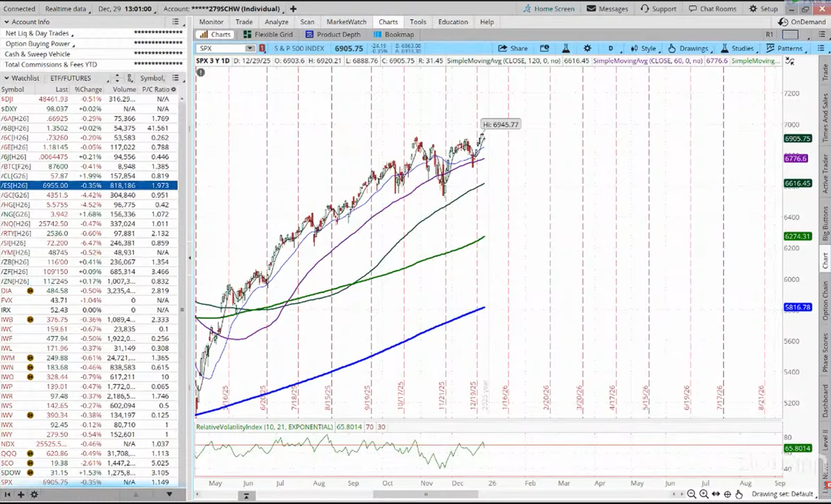Sort watchlist by %Change column
831x504 pixels.
[x=88, y=89]
